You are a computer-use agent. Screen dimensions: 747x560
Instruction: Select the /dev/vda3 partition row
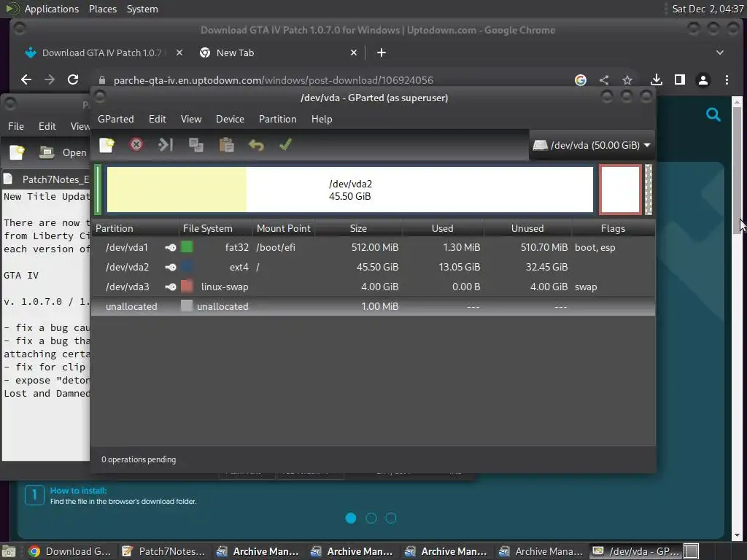tap(373, 287)
